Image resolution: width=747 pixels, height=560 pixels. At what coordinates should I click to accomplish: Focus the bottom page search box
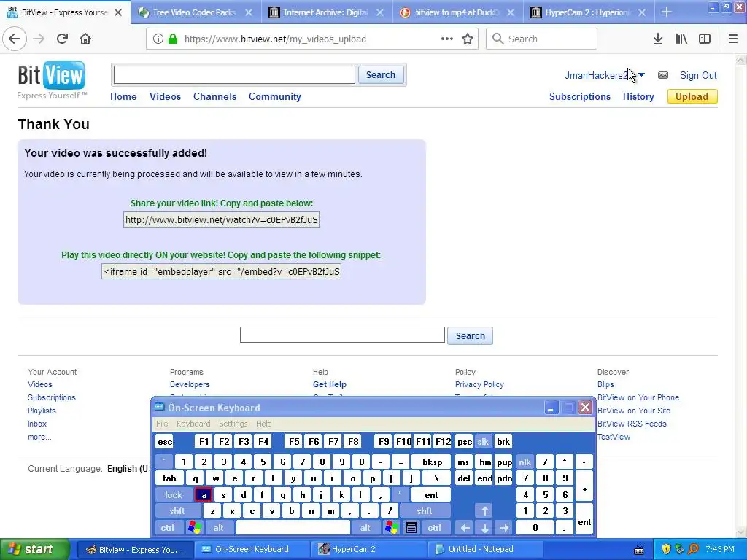(343, 335)
